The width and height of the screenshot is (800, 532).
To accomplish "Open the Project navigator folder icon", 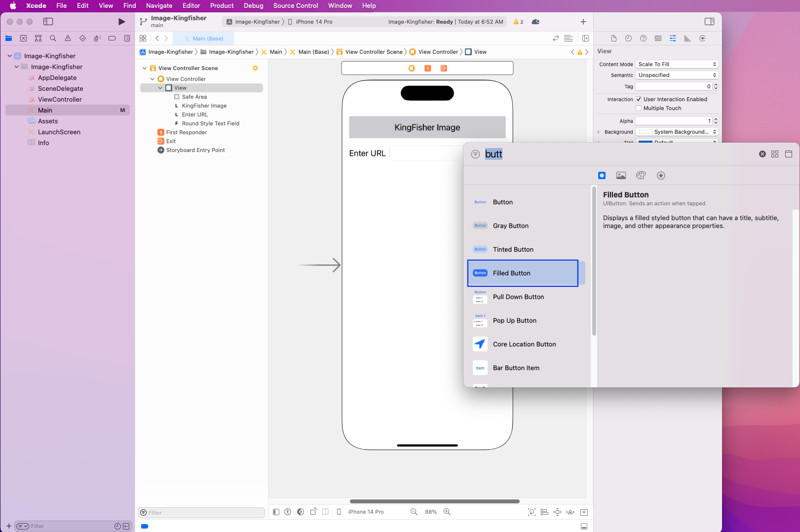I will (x=8, y=38).
